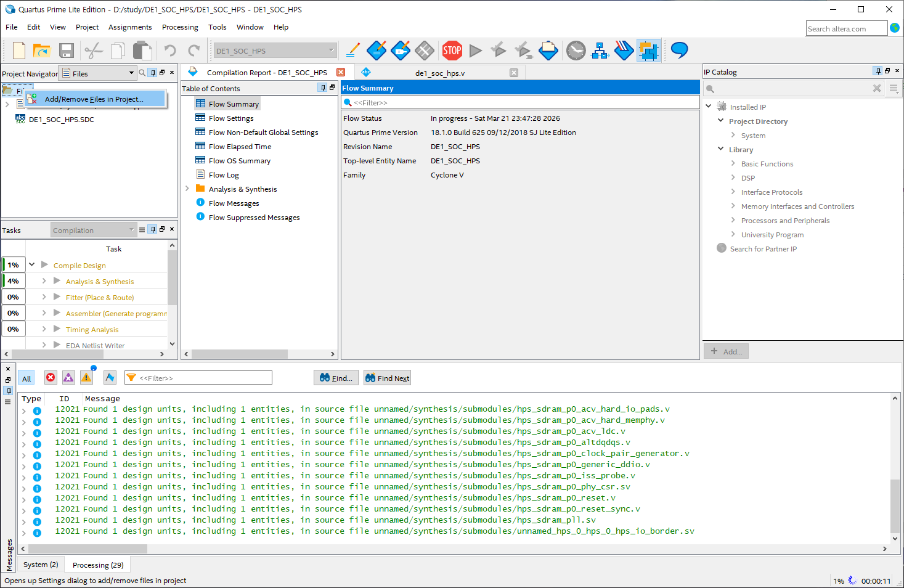Expand the Assembler task chevron
The image size is (904, 588).
[x=44, y=312]
